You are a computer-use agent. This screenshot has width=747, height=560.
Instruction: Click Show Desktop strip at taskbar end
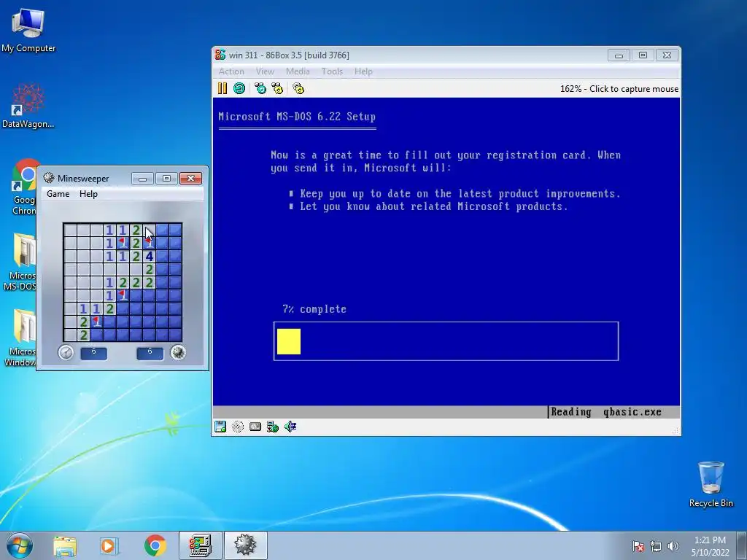(x=741, y=545)
